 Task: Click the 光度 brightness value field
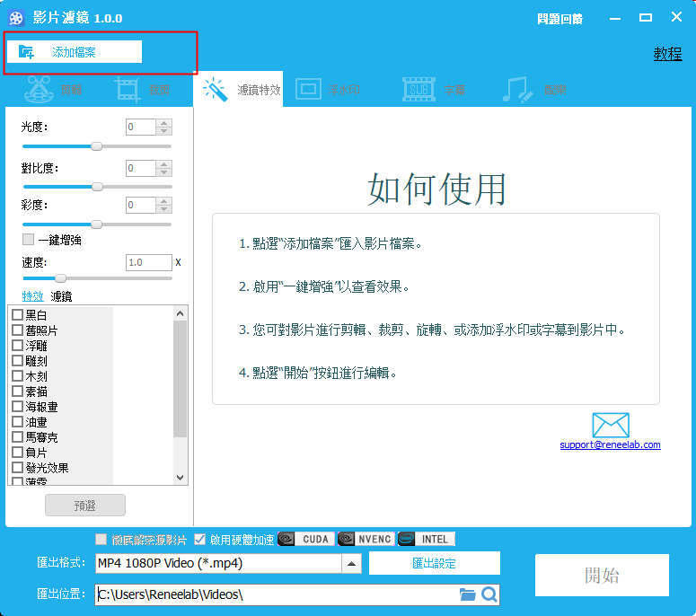[141, 127]
